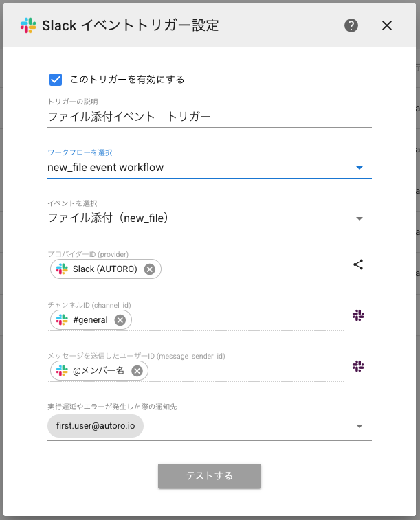Click the チャンネルID (channel_id) label
Image resolution: width=420 pixels, height=520 pixels.
89,305
